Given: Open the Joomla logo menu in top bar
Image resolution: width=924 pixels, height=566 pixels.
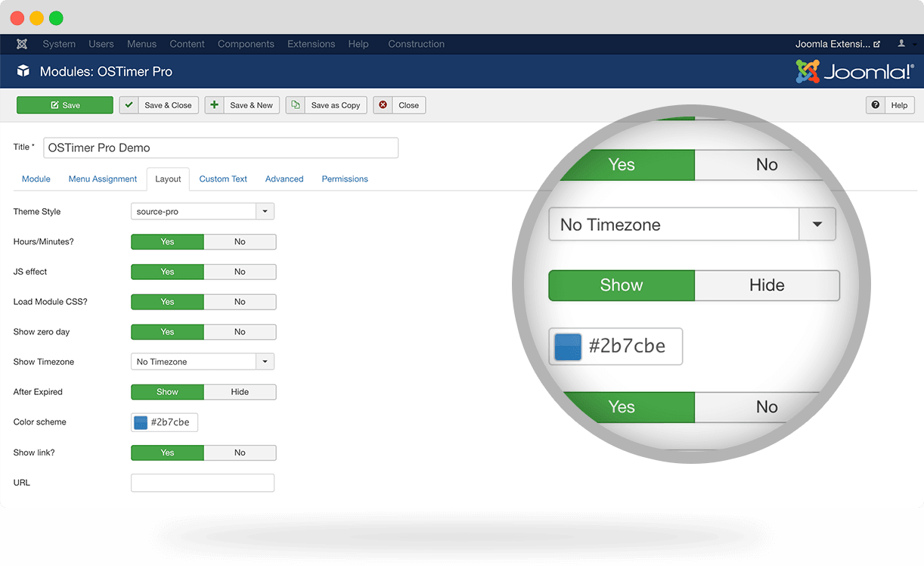Looking at the screenshot, I should coord(22,44).
